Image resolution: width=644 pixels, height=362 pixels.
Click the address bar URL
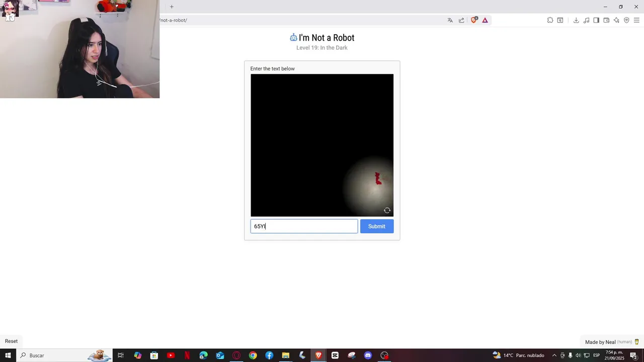(x=174, y=20)
